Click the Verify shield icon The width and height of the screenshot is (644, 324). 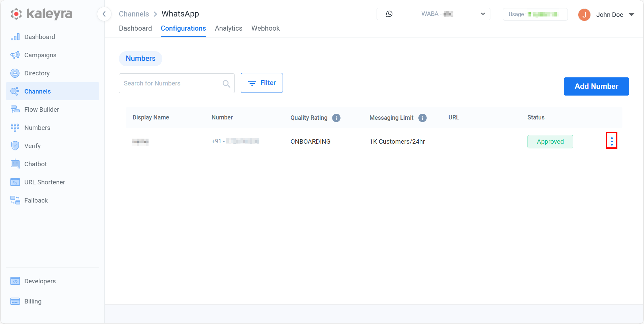click(15, 146)
